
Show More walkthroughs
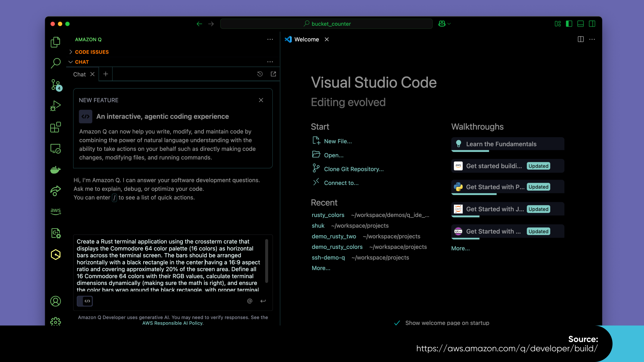(x=460, y=248)
